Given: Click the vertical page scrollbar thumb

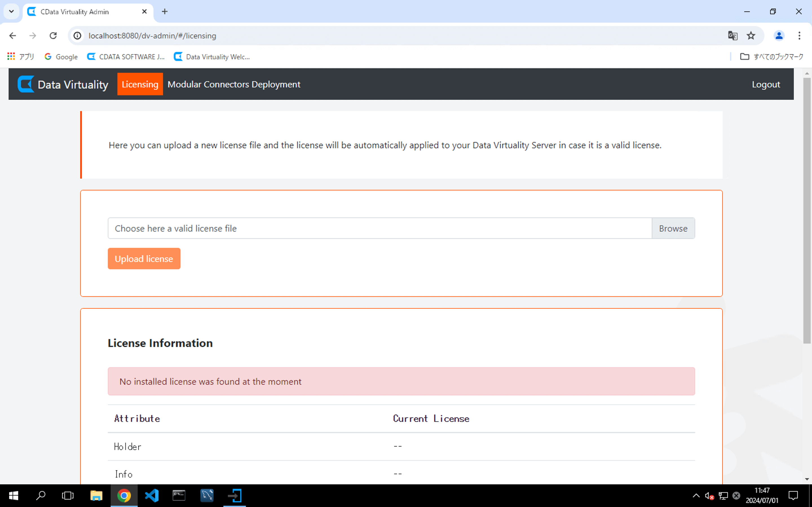Looking at the screenshot, I should coord(807,211).
